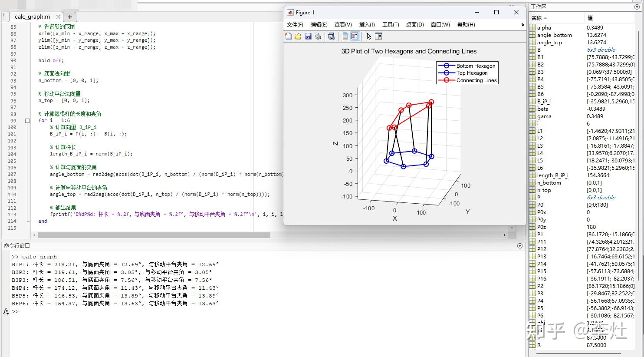Screen dimensions: 644x357
Task: Click the Link Plot icon in Figure 1 toolbar
Action: click(x=332, y=36)
